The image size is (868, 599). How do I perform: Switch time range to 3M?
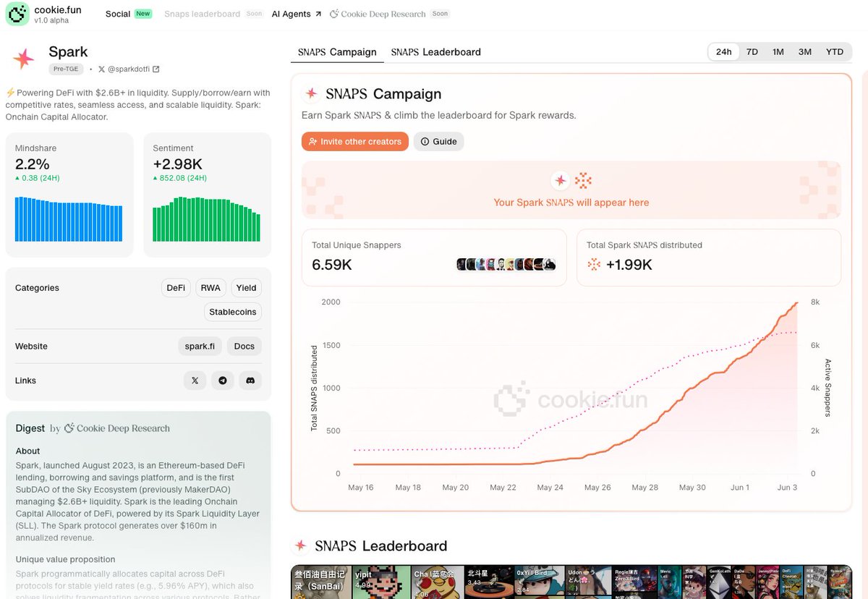point(805,52)
